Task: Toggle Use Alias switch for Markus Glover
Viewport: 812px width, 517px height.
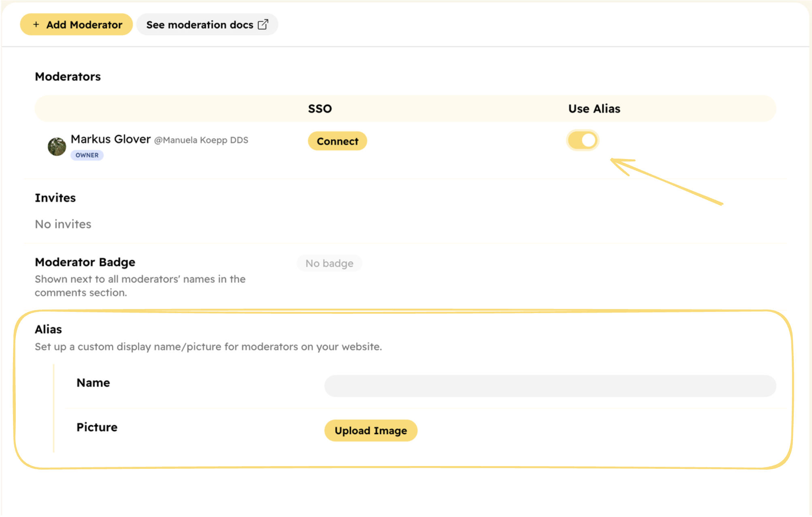Action: [x=582, y=140]
